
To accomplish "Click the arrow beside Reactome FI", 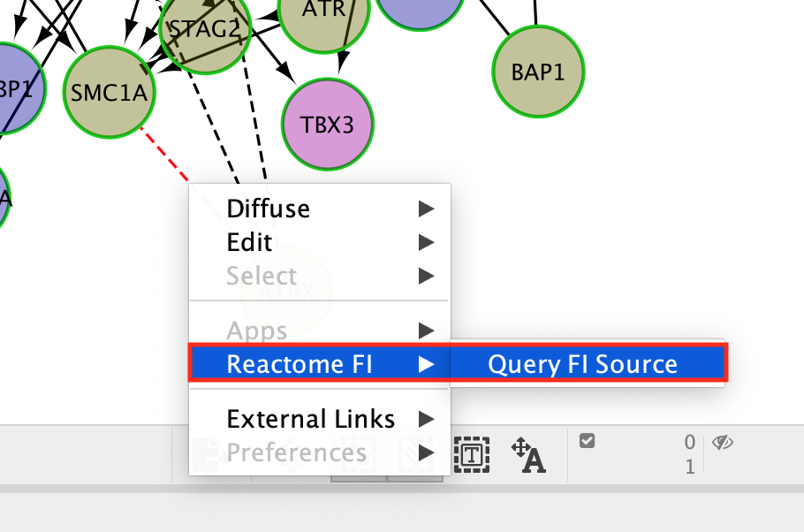I will pyautogui.click(x=427, y=364).
